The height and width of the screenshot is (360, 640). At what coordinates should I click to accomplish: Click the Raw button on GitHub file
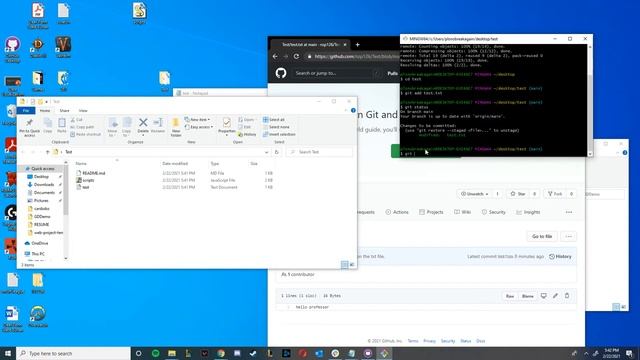[510, 296]
